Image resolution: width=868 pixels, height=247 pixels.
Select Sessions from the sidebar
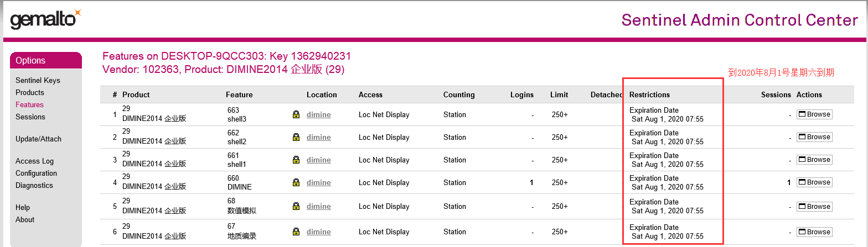tap(30, 117)
